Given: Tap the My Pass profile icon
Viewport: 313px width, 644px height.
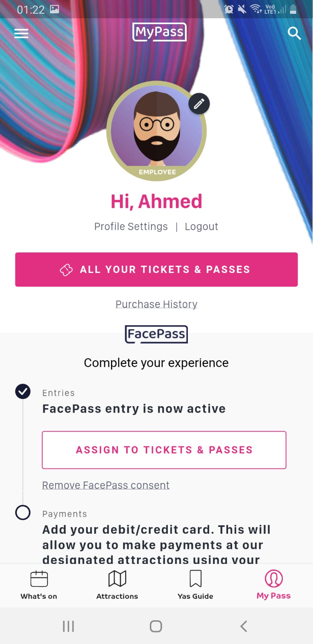Looking at the screenshot, I should [274, 579].
